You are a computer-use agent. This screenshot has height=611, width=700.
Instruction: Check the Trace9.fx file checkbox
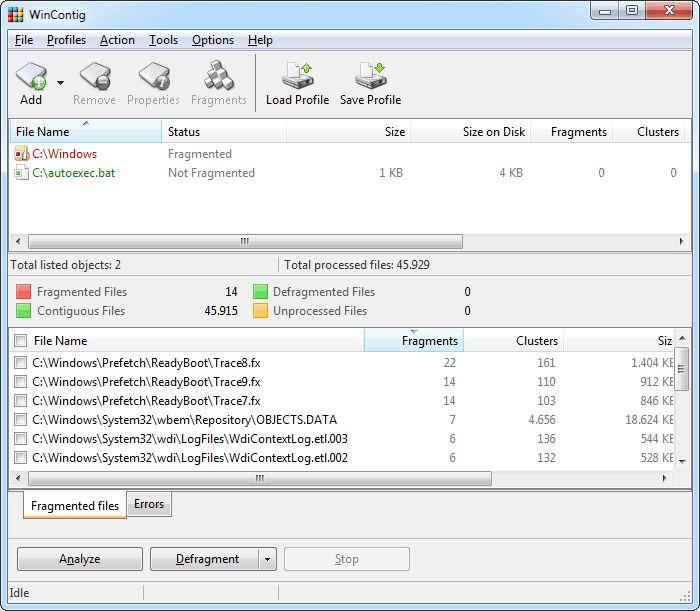[x=21, y=382]
